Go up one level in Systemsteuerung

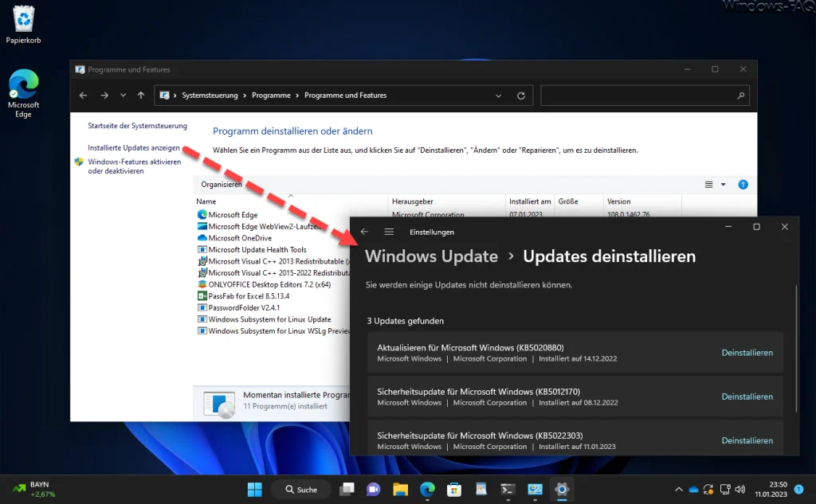point(141,96)
